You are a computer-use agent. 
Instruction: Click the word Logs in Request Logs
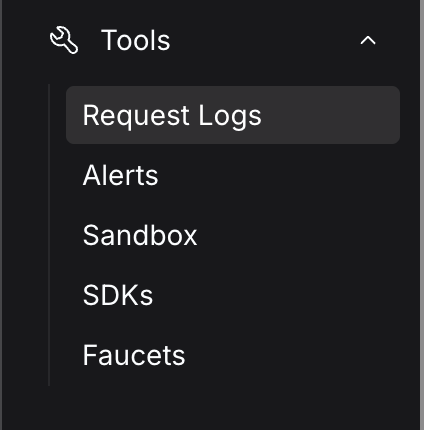click(x=230, y=117)
